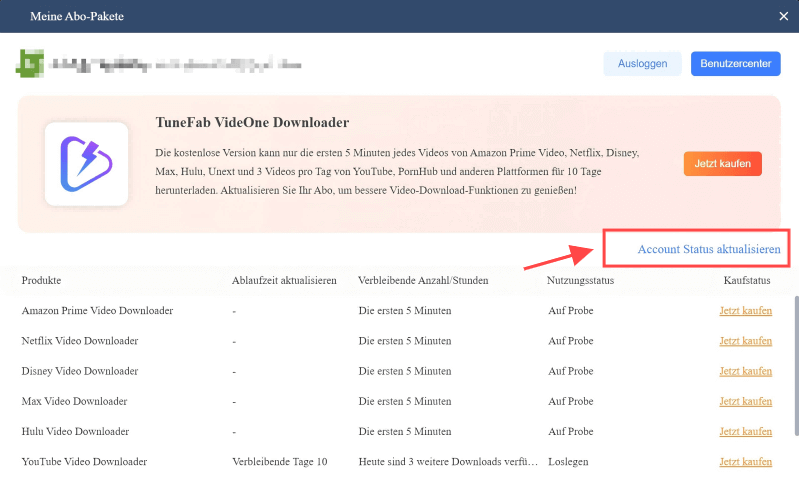The image size is (800, 483).
Task: Select the Amazon Prime Video Downloader row name
Action: [x=97, y=311]
